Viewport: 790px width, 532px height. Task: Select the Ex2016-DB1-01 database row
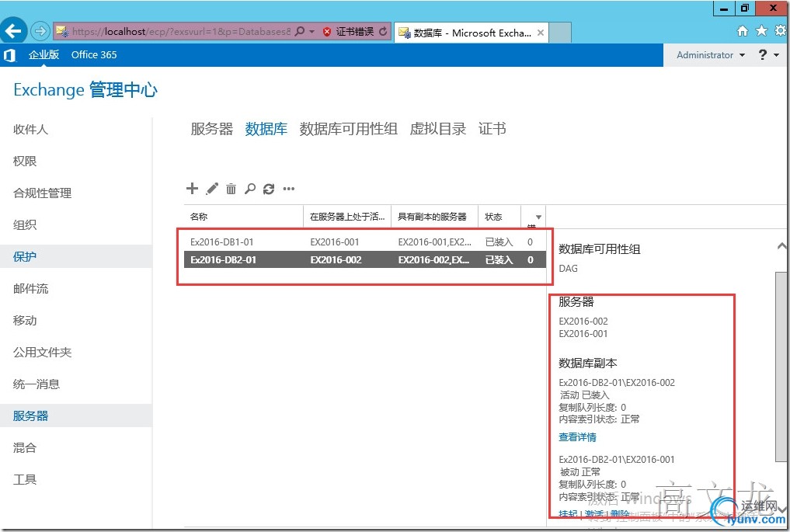pyautogui.click(x=365, y=242)
